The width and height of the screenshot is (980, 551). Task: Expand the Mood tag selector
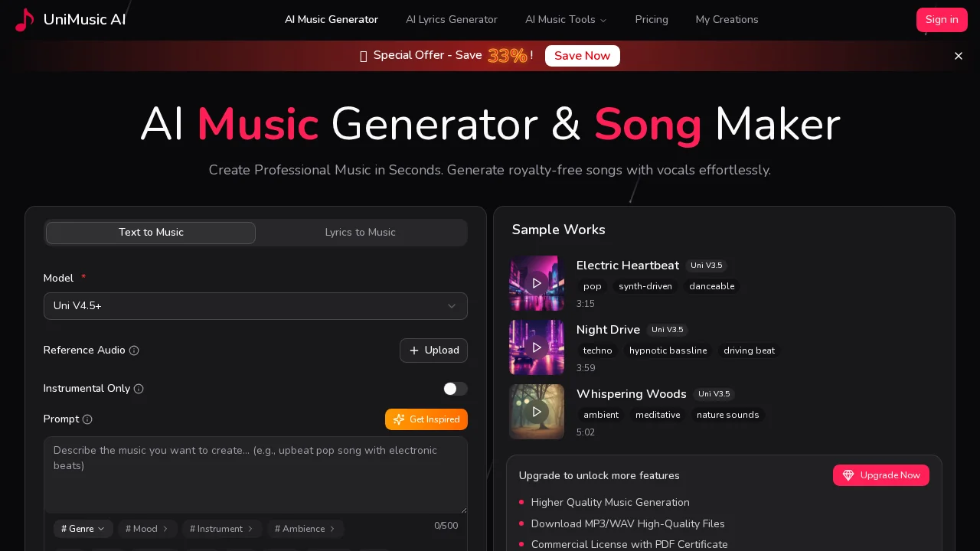[147, 529]
